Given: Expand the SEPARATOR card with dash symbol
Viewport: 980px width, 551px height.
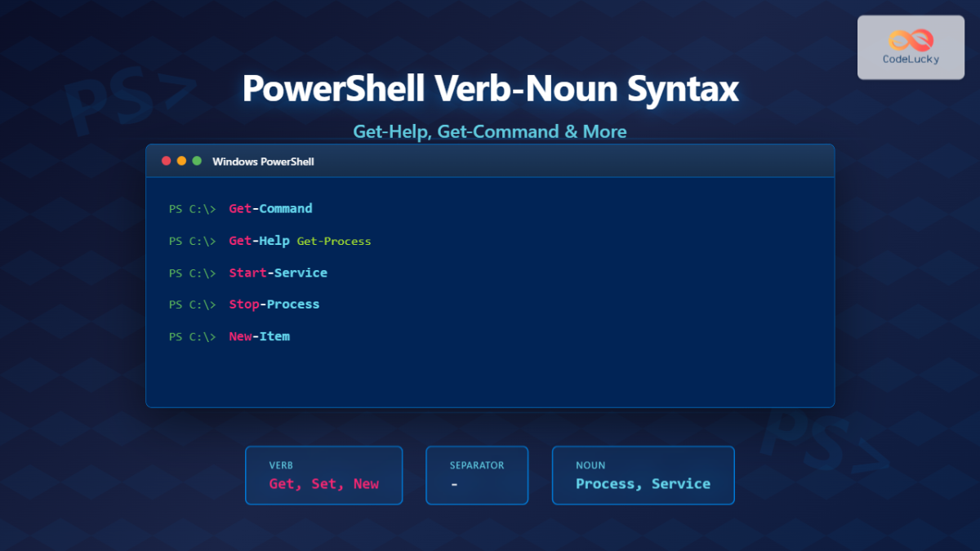Looking at the screenshot, I should point(477,475).
